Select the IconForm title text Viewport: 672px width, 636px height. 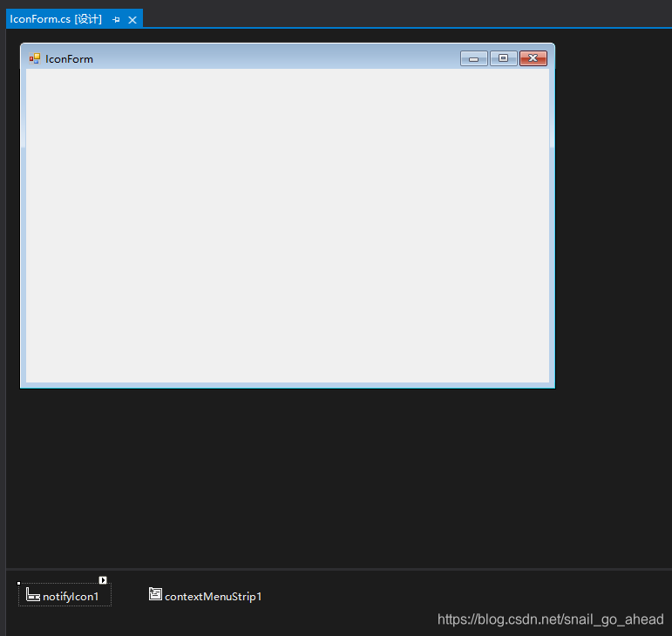pos(69,59)
